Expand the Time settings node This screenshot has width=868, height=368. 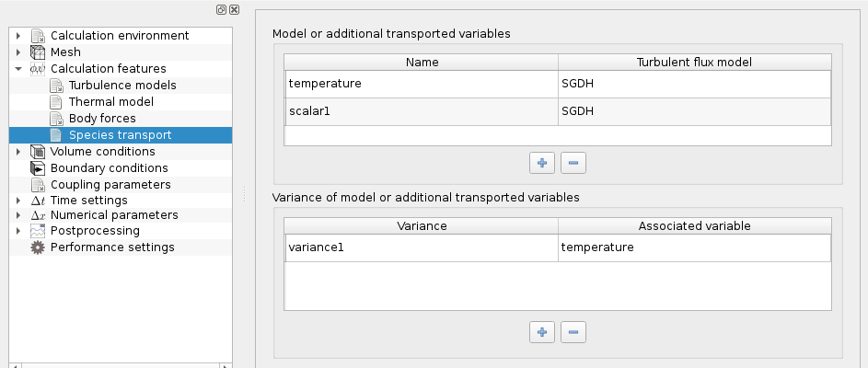(x=18, y=201)
